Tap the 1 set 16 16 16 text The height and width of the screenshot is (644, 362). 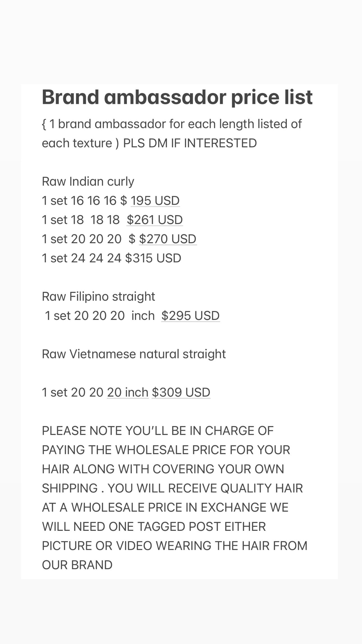(x=79, y=201)
